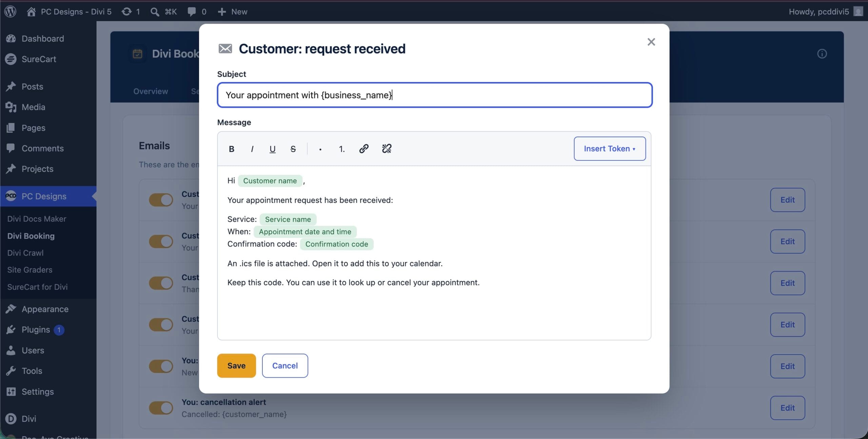Image resolution: width=868 pixels, height=439 pixels.
Task: Open comments from admin bar
Action: [197, 12]
